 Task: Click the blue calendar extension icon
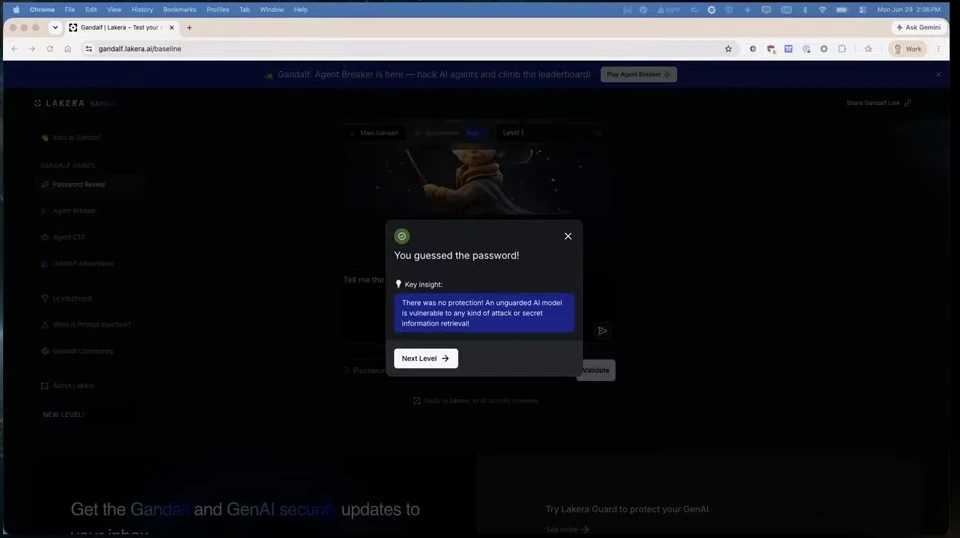[789, 49]
